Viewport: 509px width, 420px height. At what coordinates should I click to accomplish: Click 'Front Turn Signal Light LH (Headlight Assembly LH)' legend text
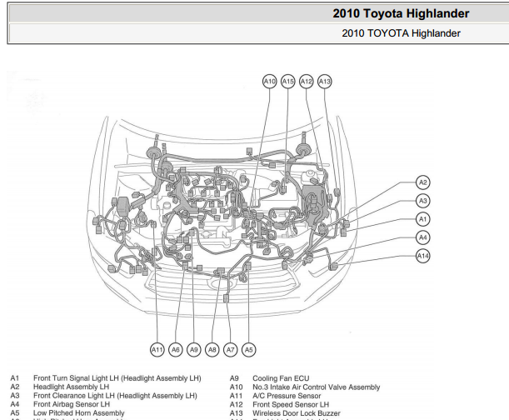(117, 378)
